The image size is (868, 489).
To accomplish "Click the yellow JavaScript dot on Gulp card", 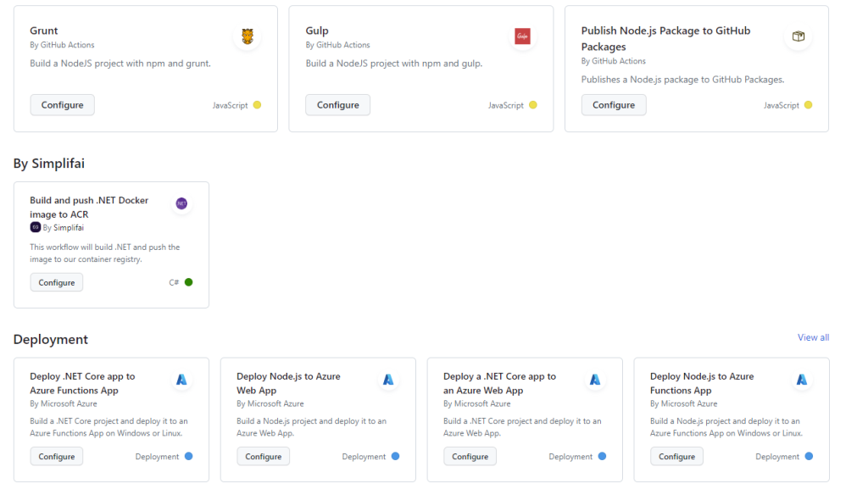I will (x=533, y=105).
